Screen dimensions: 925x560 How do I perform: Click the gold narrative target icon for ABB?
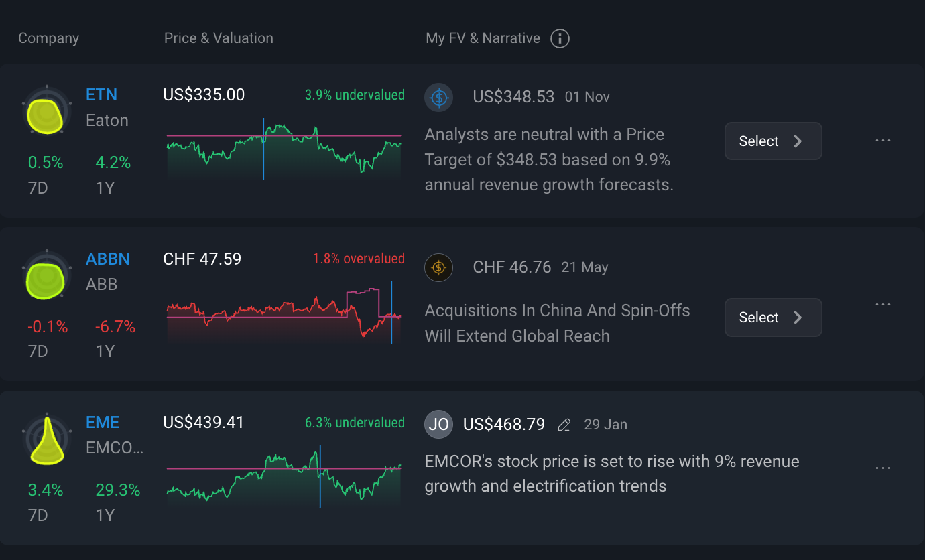point(439,268)
